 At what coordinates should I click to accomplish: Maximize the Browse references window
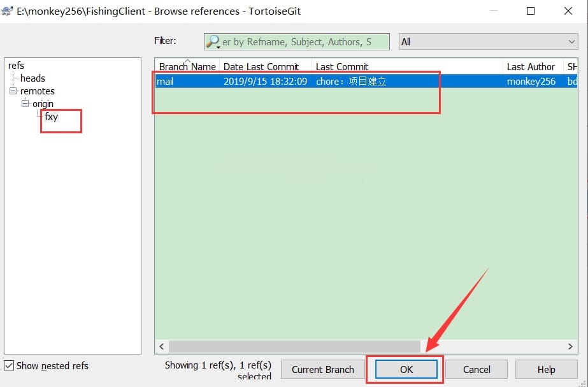531,11
